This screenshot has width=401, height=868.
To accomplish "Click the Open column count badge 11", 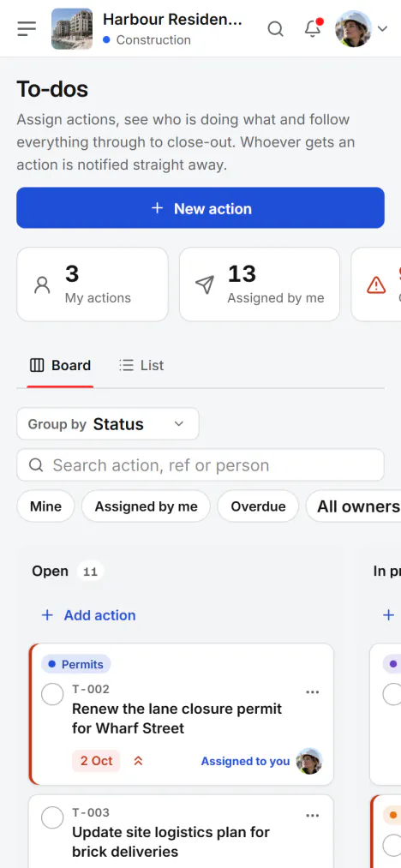I will point(90,572).
